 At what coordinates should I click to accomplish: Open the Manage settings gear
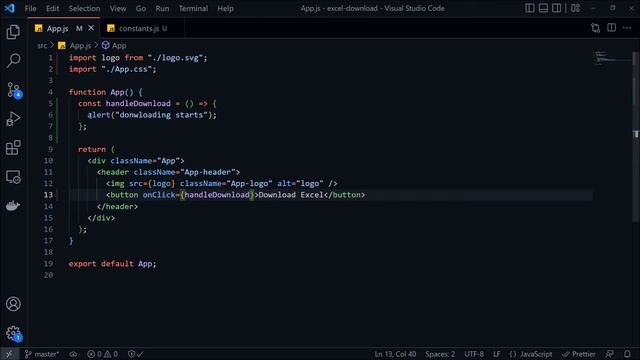pyautogui.click(x=13, y=333)
